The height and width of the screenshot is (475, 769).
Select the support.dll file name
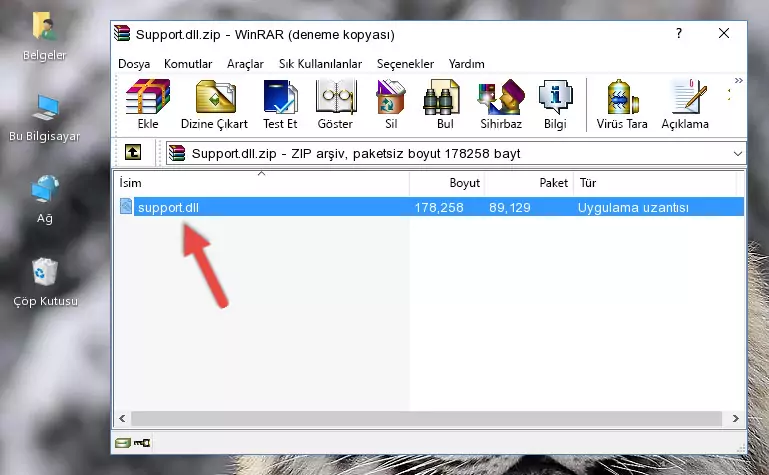click(x=168, y=207)
